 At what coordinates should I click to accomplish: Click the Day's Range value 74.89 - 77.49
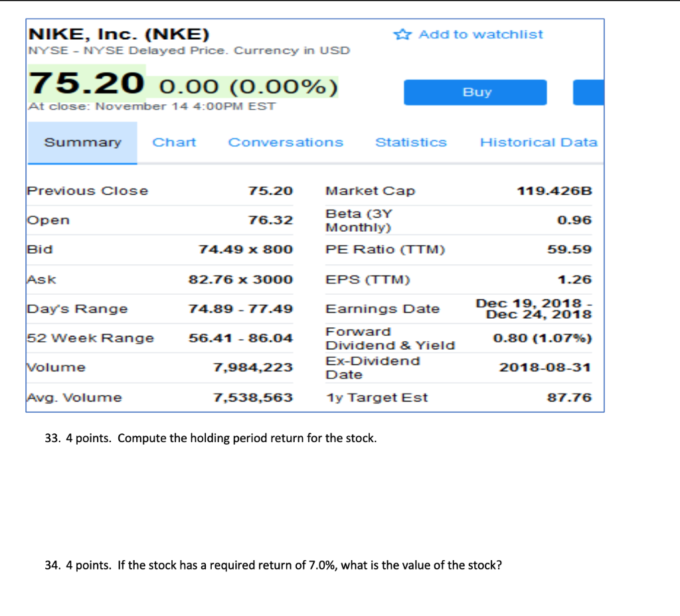pos(240,309)
